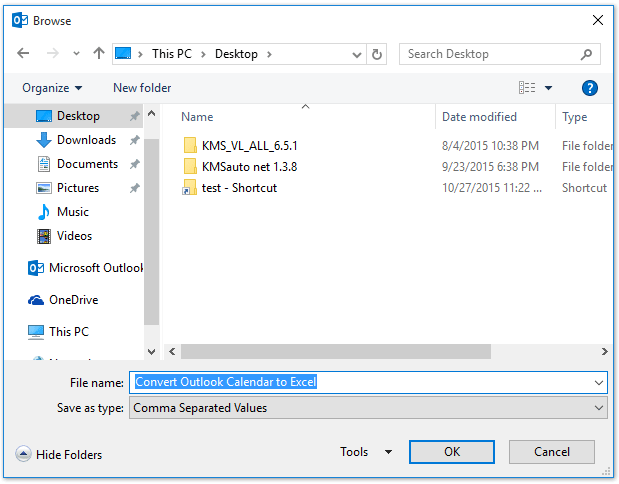The height and width of the screenshot is (484, 619).
Task: Click date 8/4/2015 10:38 PM
Action: [x=490, y=146]
